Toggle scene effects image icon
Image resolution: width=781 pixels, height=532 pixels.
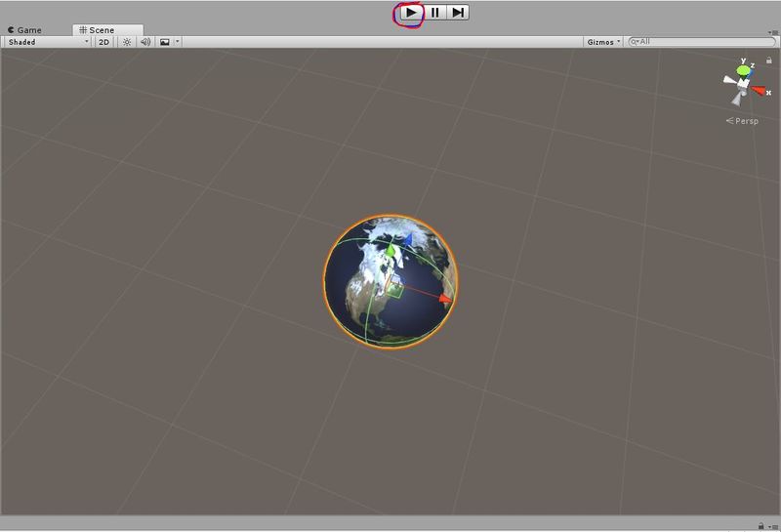[164, 42]
